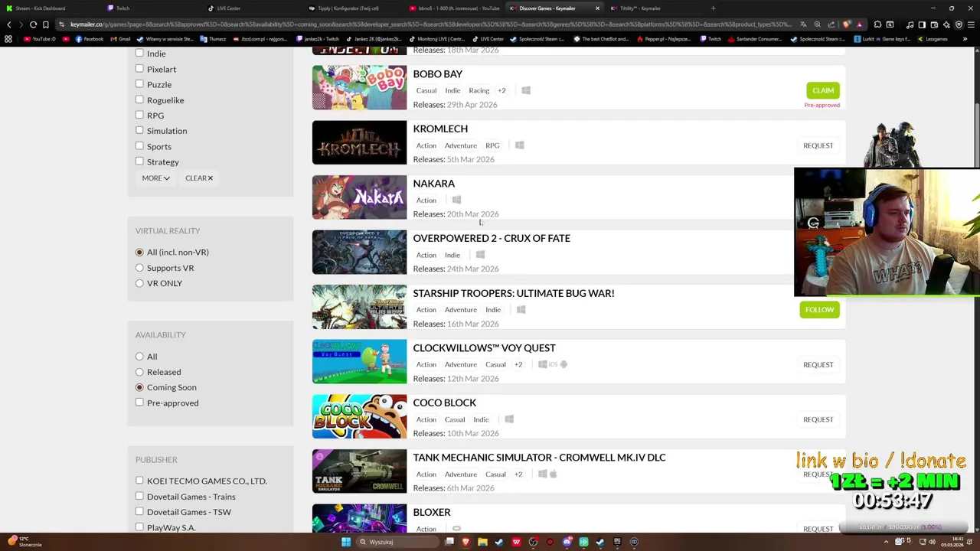
Task: Check Dovetail Games - TSW publisher
Action: [139, 511]
